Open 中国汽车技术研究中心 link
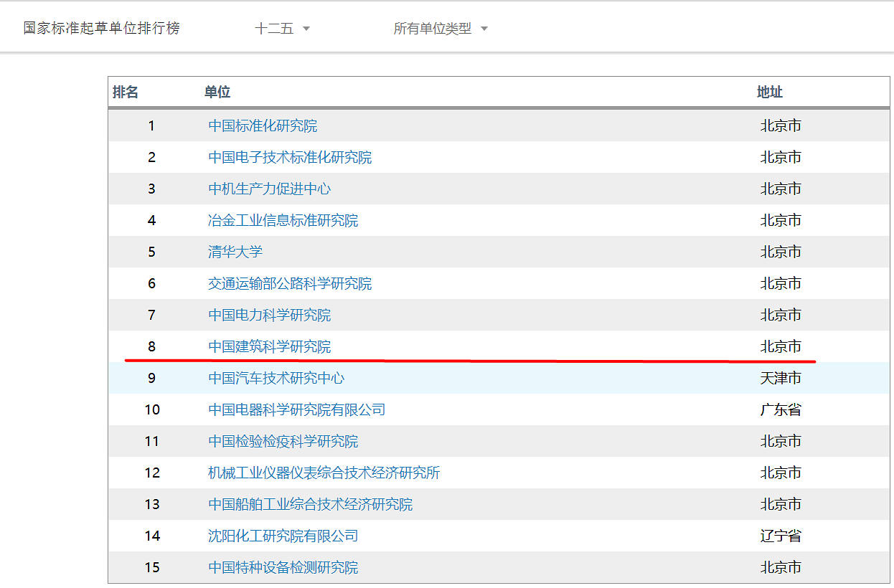This screenshot has width=894, height=588. click(x=276, y=378)
